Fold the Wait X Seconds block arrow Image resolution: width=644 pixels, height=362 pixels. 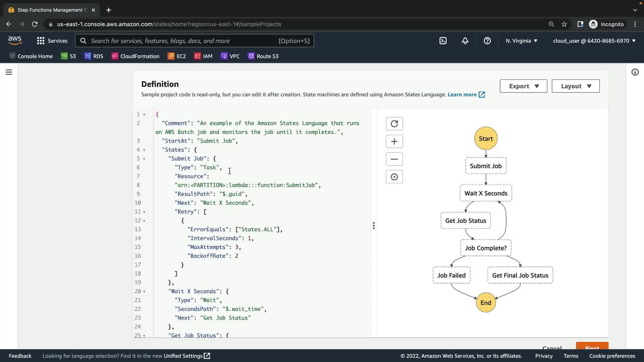(144, 292)
